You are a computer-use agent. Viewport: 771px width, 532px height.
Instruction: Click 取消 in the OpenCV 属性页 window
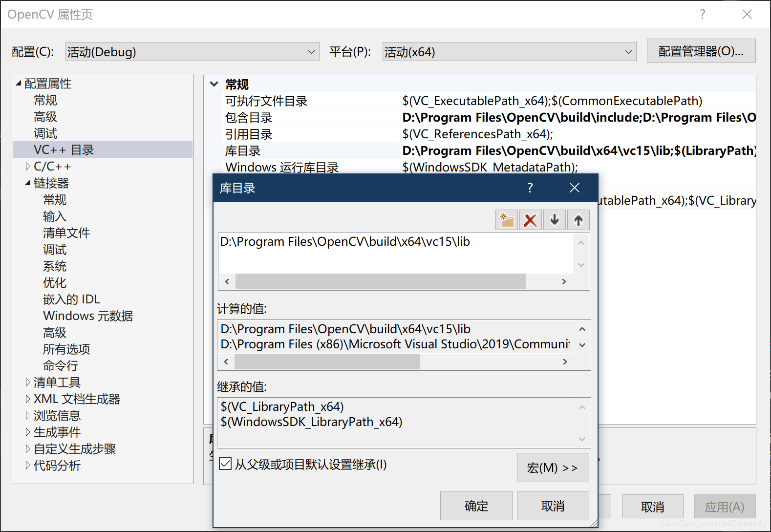(x=653, y=507)
